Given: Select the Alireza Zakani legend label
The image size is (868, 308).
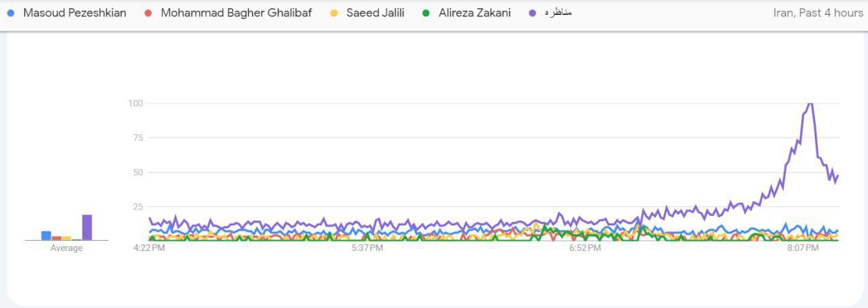Looking at the screenshot, I should coord(475,13).
